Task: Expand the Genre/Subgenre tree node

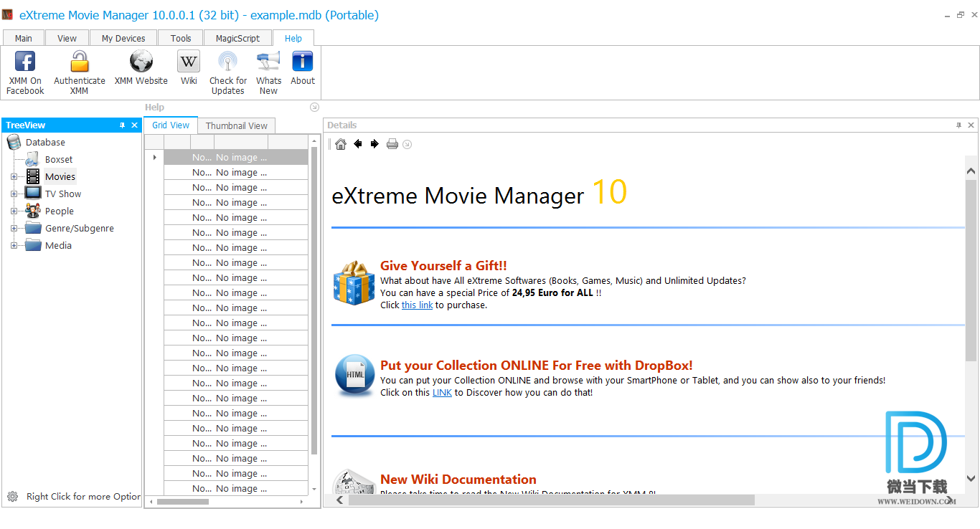Action: coord(14,229)
